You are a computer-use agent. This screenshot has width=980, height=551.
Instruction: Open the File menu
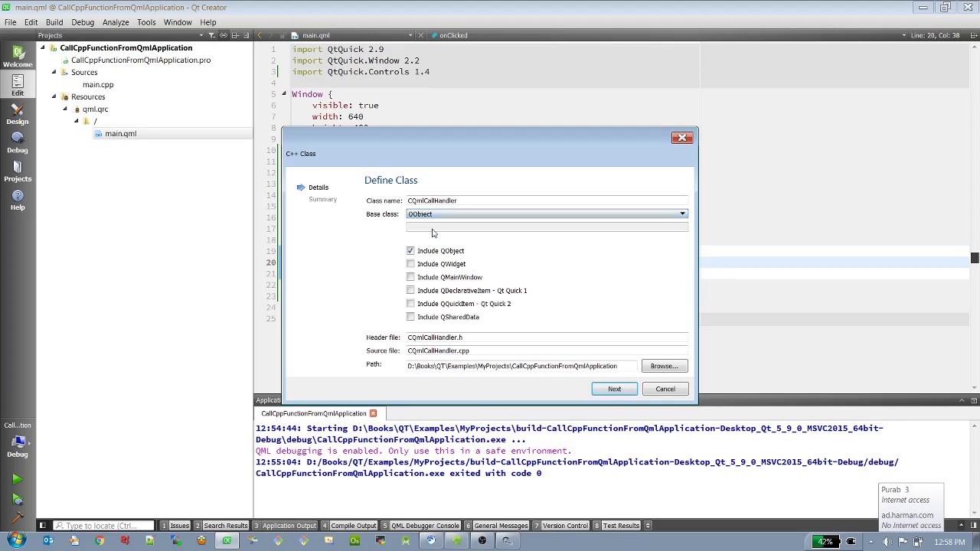(x=11, y=22)
